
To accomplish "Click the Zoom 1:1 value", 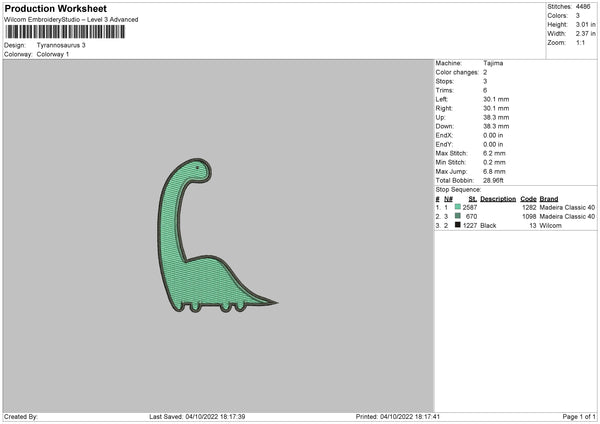I will coord(582,43).
